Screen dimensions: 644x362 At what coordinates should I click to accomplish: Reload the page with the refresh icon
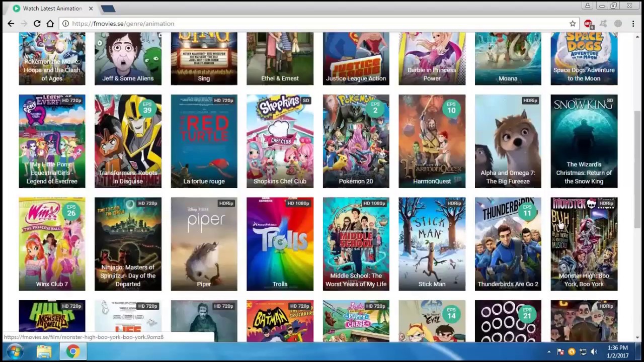pyautogui.click(x=37, y=24)
